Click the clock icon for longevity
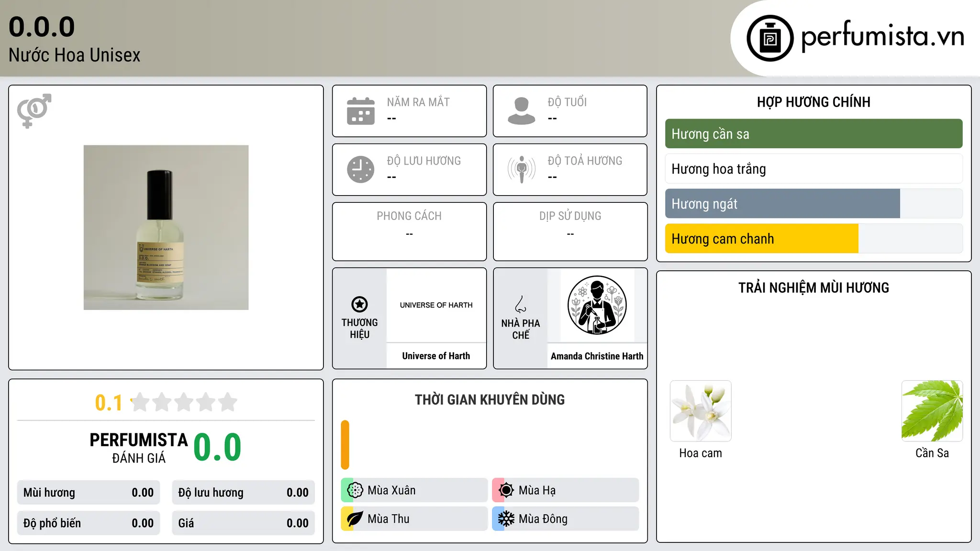Image resolution: width=980 pixels, height=551 pixels. 361,169
